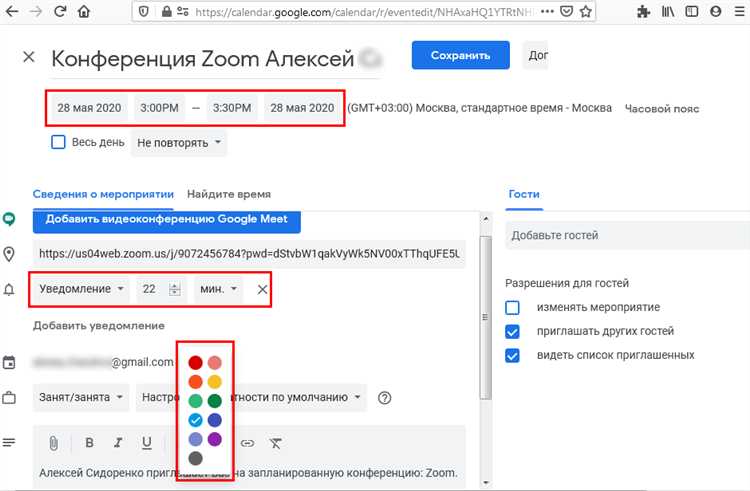750x491 pixels.
Task: Open the start date 28 мая 2020
Action: point(89,108)
